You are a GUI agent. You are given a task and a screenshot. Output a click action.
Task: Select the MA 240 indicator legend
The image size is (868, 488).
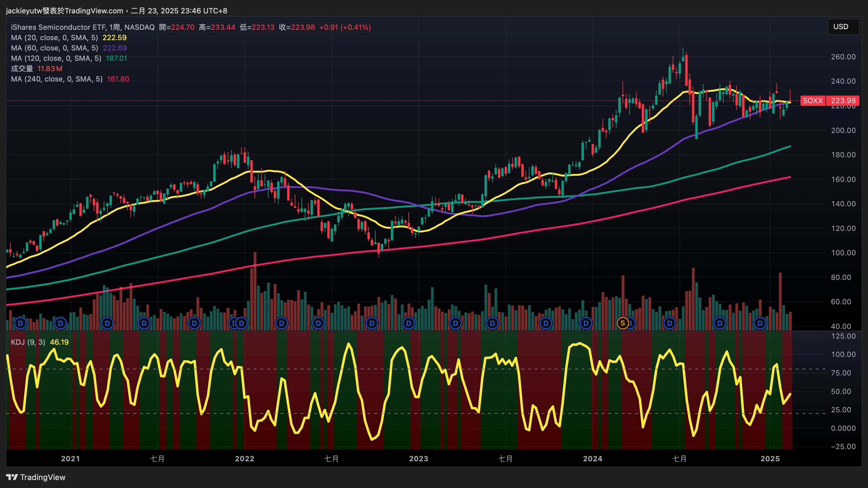pyautogui.click(x=56, y=79)
